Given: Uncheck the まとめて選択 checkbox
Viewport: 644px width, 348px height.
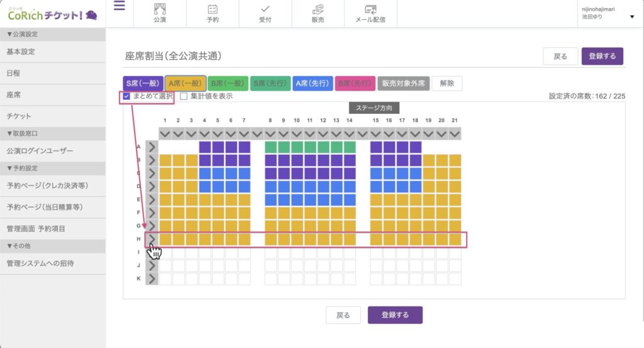Looking at the screenshot, I should (127, 96).
